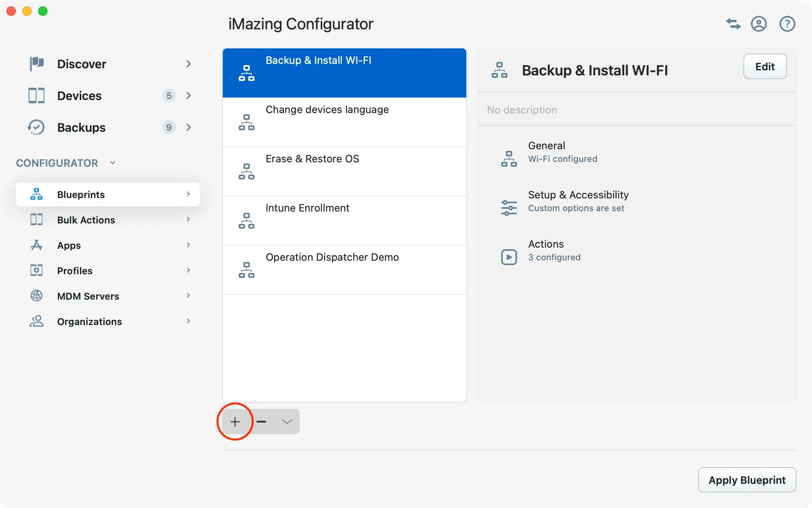Screen dimensions: 812x508
Task: Add a new blueprint with the plus button
Action: coord(235,421)
